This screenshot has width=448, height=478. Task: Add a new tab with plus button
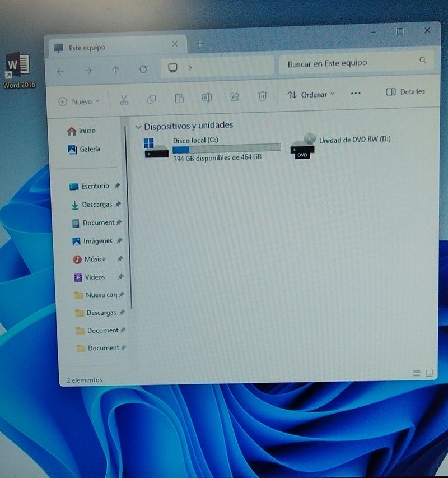coord(200,44)
